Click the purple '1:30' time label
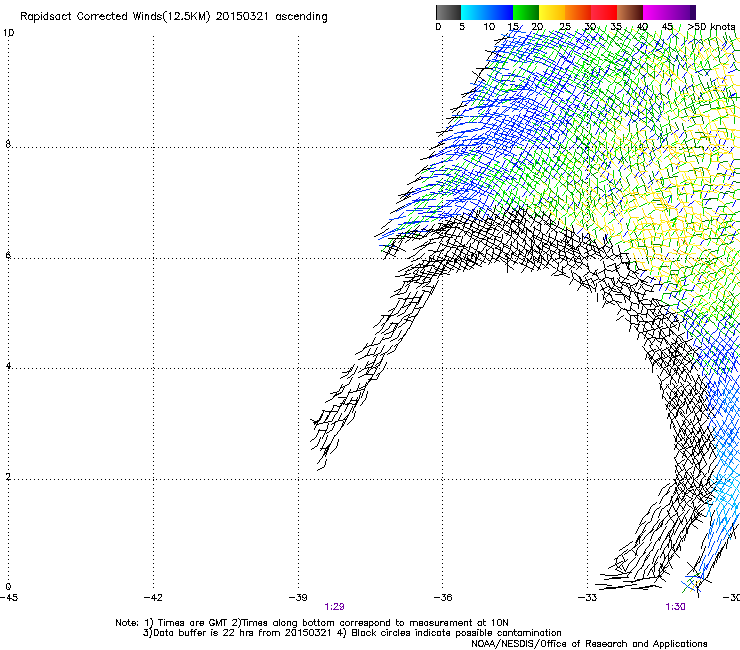Viewport: 740px width, 650px height. click(675, 607)
